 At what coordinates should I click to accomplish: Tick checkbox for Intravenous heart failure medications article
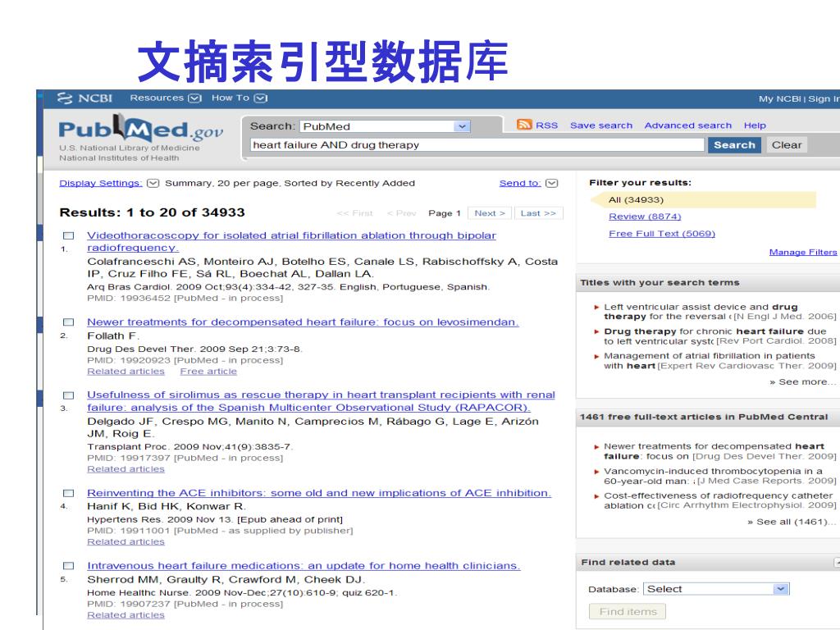pos(69,566)
